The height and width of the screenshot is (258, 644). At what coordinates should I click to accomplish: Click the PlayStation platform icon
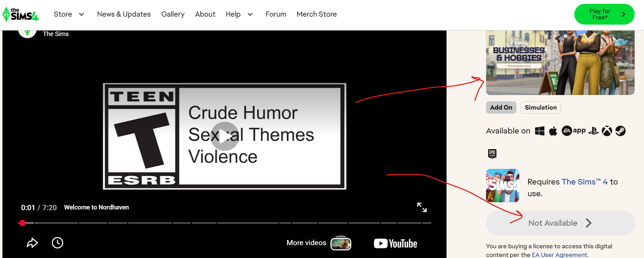pyautogui.click(x=593, y=131)
